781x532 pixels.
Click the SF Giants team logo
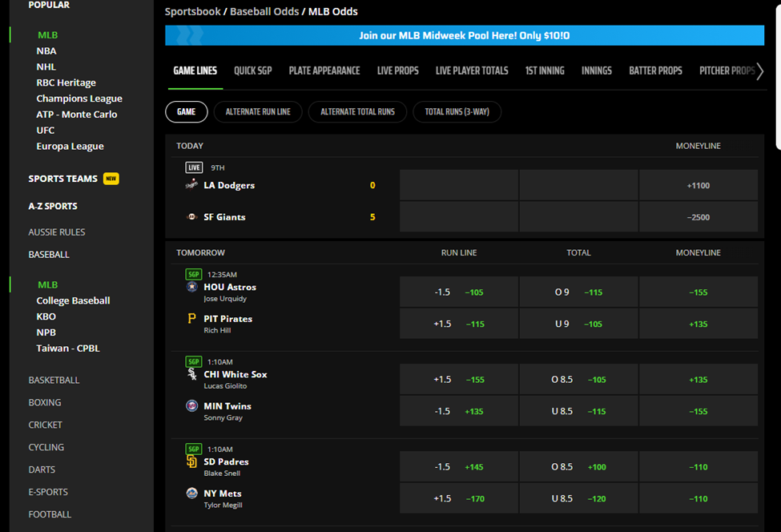pyautogui.click(x=191, y=216)
